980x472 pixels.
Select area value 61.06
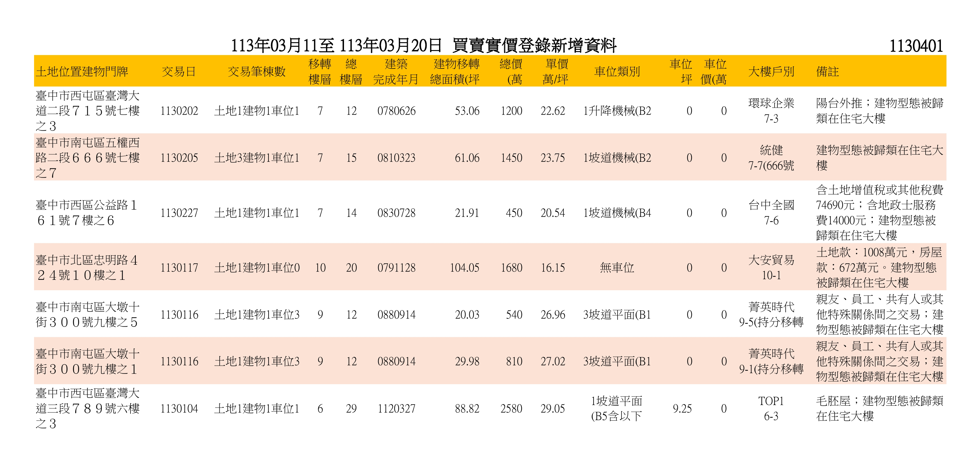pos(467,158)
